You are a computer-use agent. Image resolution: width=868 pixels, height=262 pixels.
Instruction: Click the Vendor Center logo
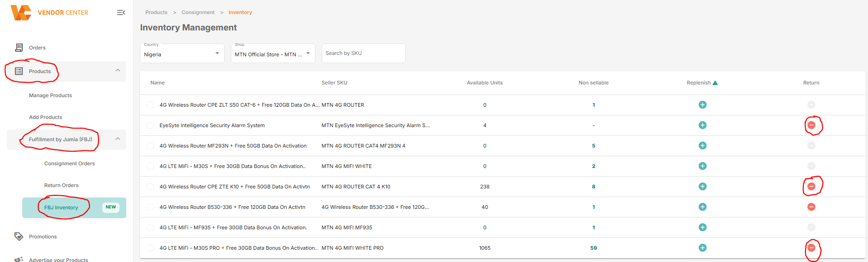click(x=50, y=13)
